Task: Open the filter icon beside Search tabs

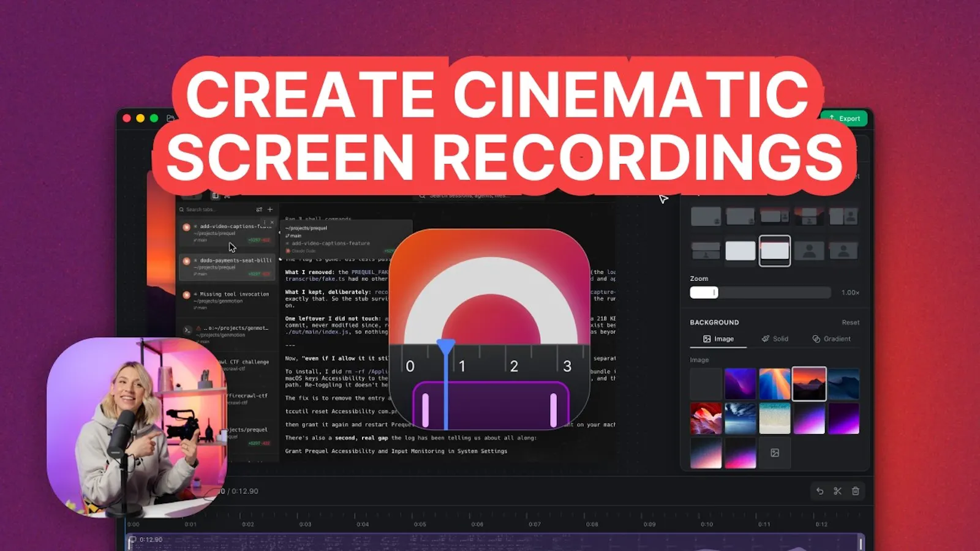Action: tap(259, 209)
